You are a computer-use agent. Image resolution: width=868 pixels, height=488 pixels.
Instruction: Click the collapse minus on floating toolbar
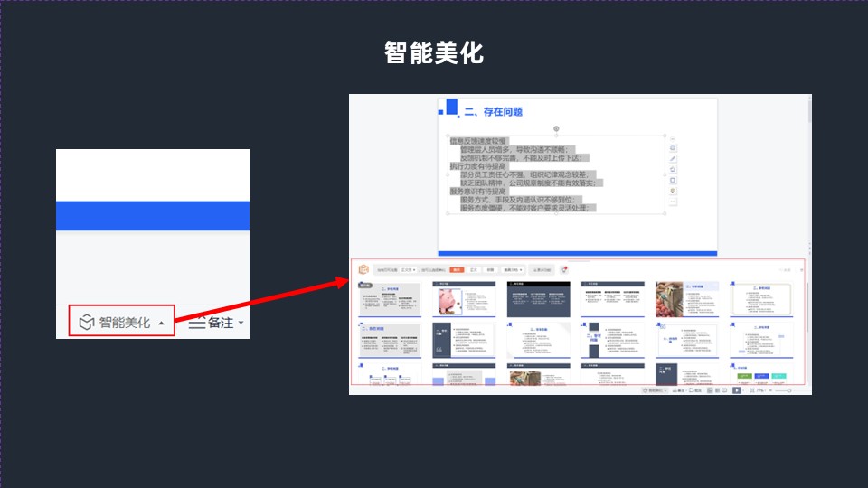point(673,139)
